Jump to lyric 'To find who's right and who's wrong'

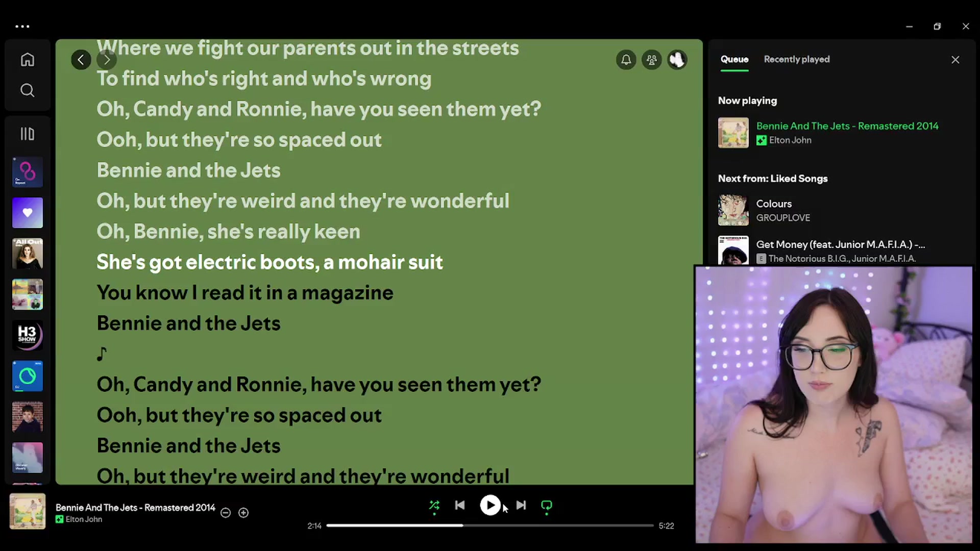pyautogui.click(x=264, y=79)
